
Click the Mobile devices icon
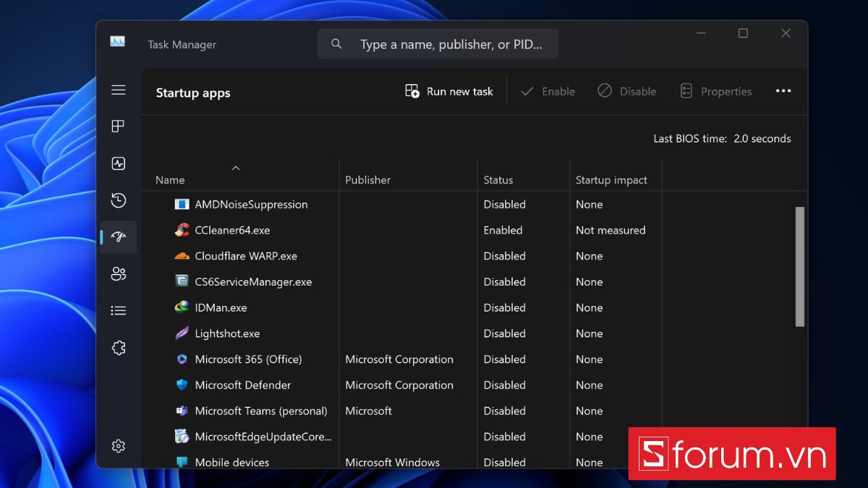(x=182, y=462)
